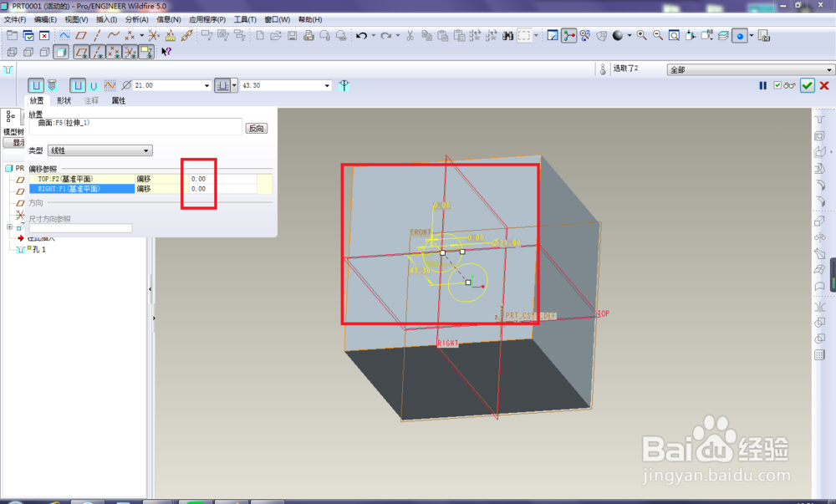Open the depth 43.30 dropdown
836x504 pixels.
pos(327,86)
